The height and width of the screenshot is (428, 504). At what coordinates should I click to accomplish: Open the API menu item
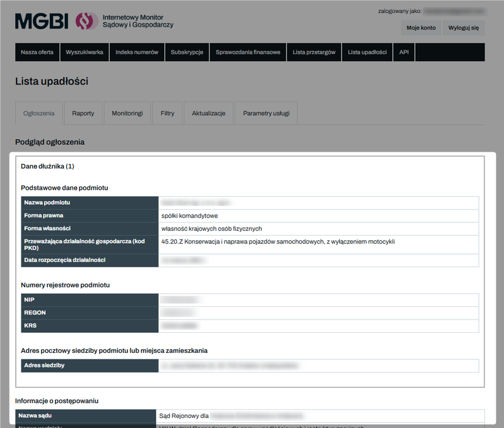click(x=404, y=52)
